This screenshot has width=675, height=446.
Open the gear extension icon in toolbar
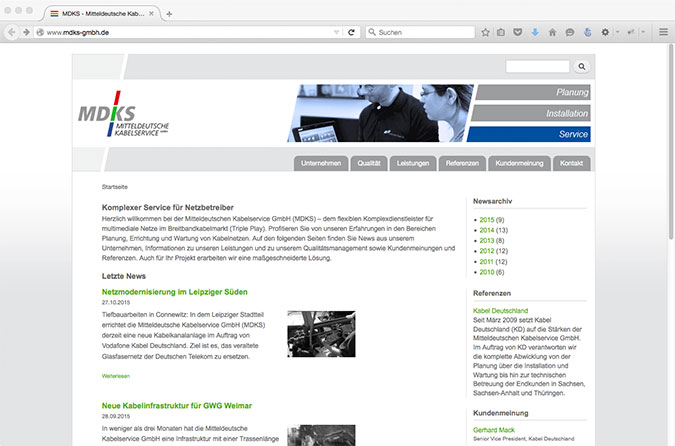click(605, 32)
